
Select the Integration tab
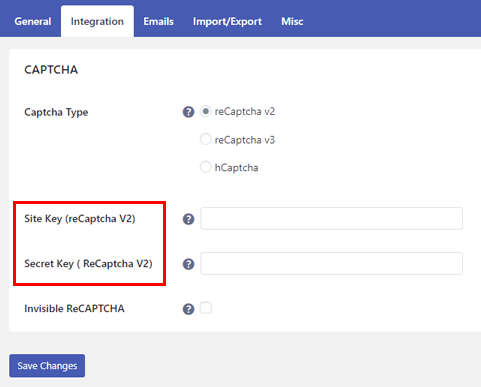(x=97, y=21)
